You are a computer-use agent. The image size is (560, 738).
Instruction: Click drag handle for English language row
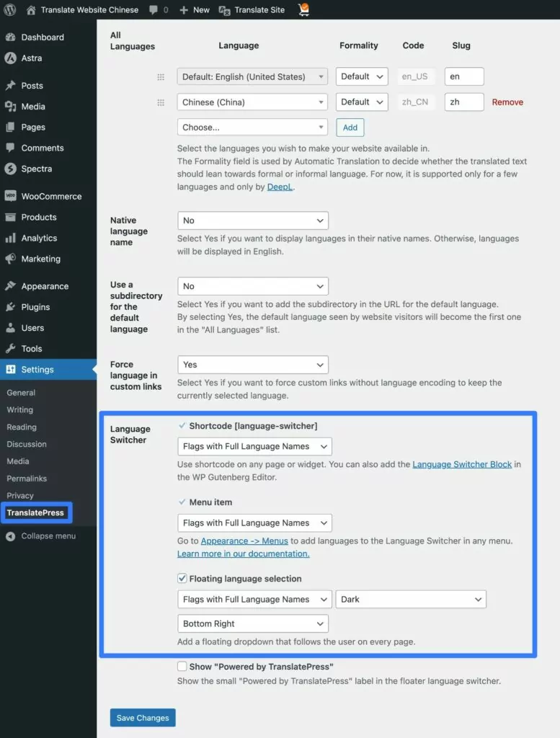tap(161, 76)
